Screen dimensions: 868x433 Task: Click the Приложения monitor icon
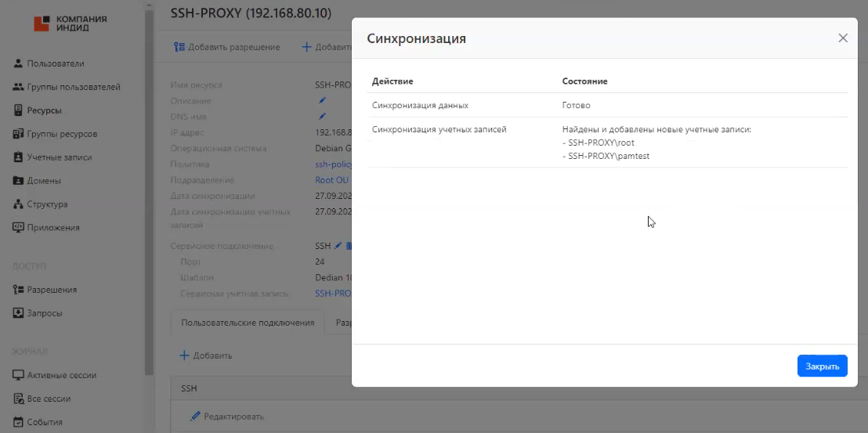[x=19, y=228]
